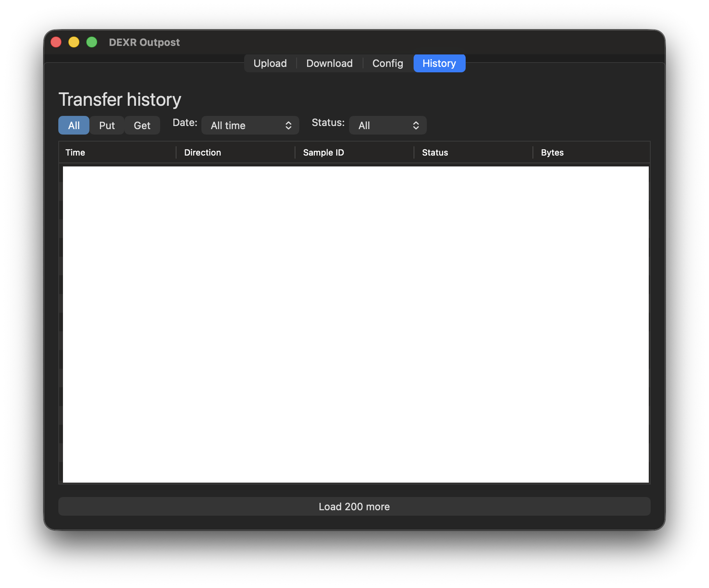The height and width of the screenshot is (588, 709).
Task: Click the Load 200 more button
Action: tap(354, 506)
